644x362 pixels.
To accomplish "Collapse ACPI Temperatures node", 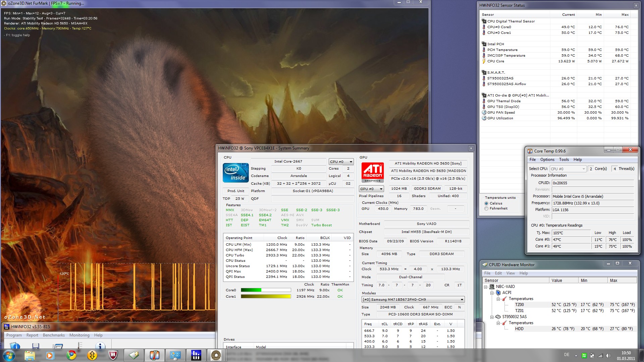I will tap(498, 299).
